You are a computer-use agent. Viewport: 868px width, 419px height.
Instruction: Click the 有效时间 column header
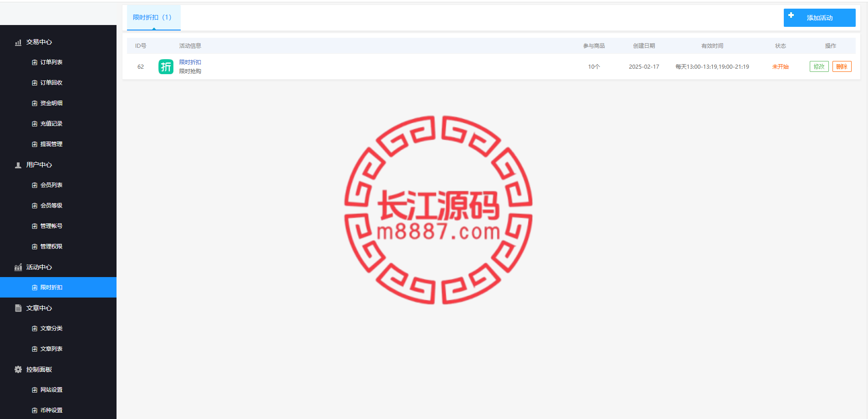(x=712, y=46)
